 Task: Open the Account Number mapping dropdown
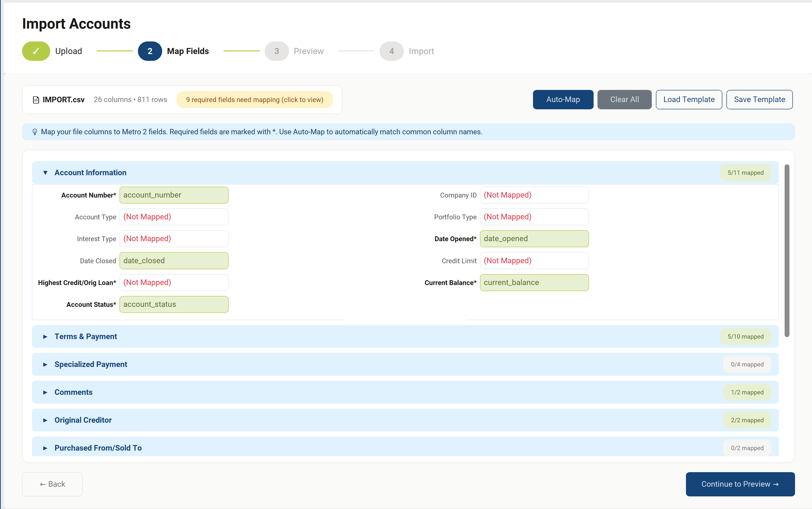pyautogui.click(x=174, y=195)
